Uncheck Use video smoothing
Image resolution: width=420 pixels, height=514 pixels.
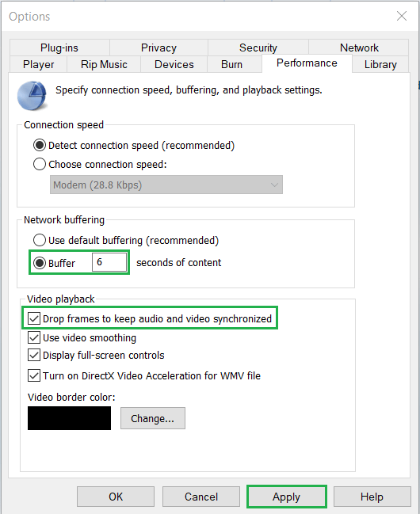34,337
